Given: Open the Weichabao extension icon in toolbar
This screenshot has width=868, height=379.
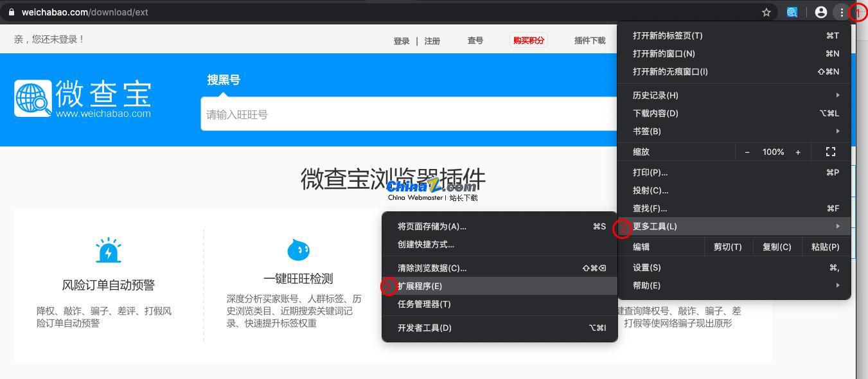Looking at the screenshot, I should tap(792, 12).
